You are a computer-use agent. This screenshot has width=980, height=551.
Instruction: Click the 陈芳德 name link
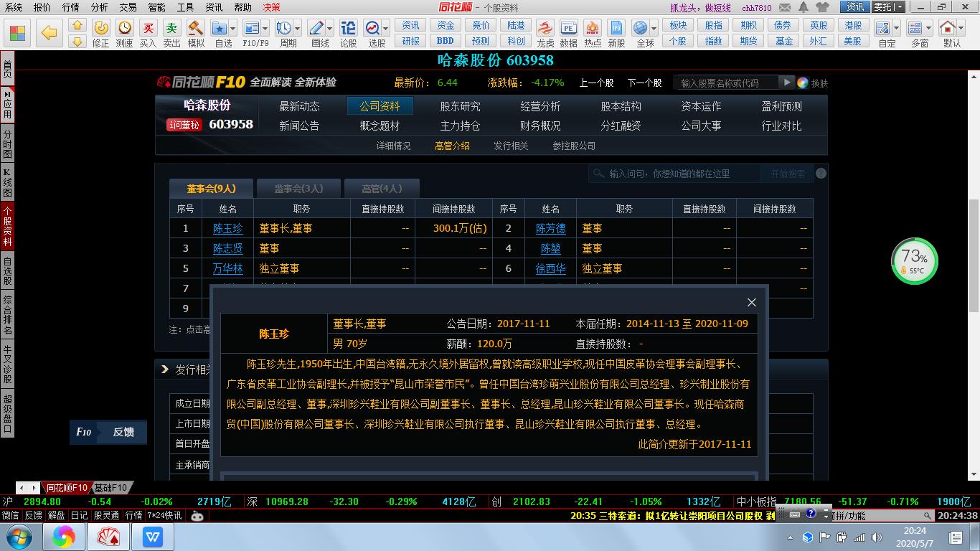click(551, 228)
